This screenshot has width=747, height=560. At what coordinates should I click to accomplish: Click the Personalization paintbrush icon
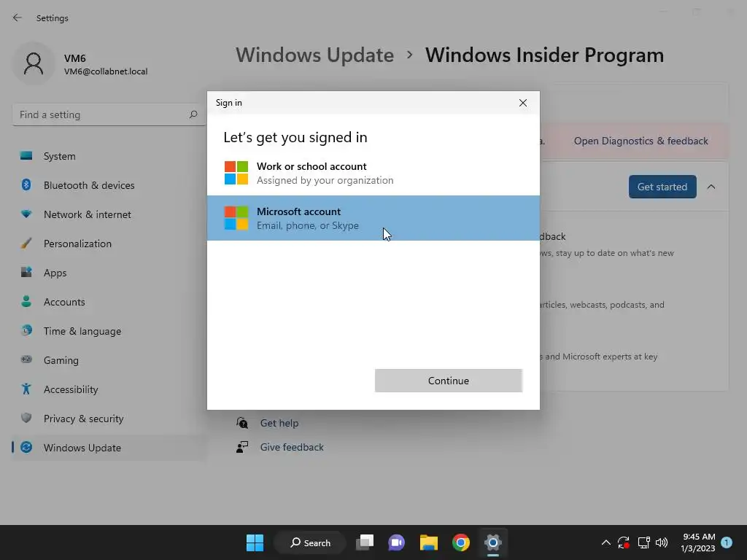click(26, 244)
